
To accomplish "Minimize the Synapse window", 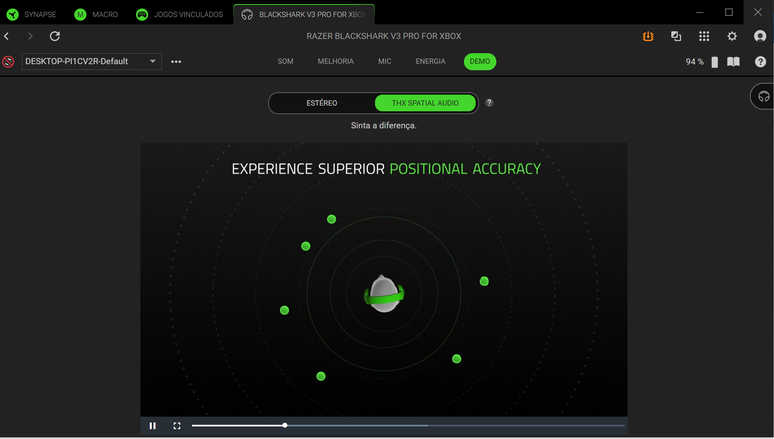I will tap(699, 12).
